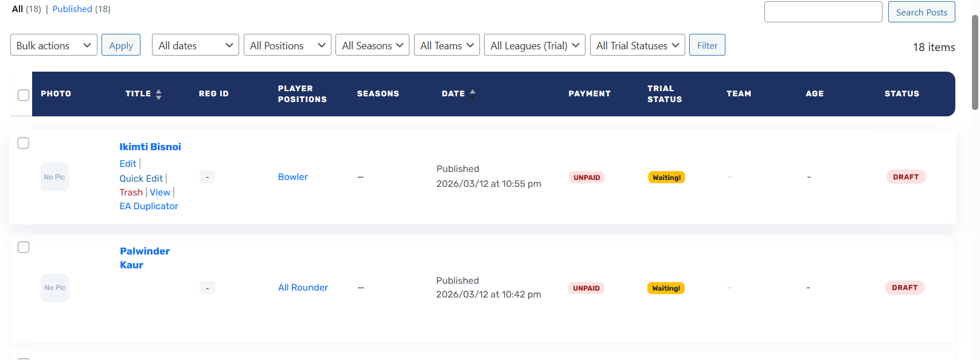
Task: Open Quick Edit for Ikimti Bisnoi
Action: (141, 178)
